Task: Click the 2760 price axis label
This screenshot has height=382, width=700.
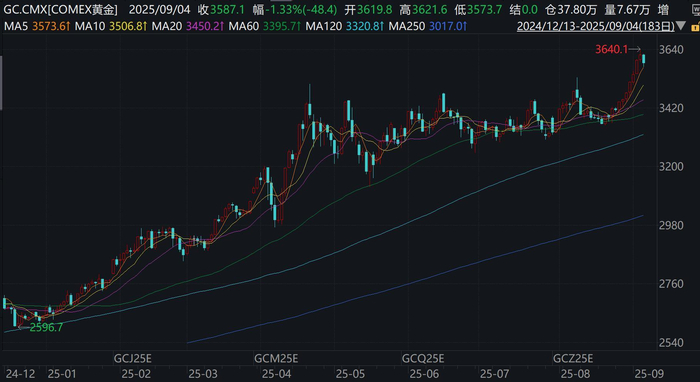Action: tap(672, 284)
